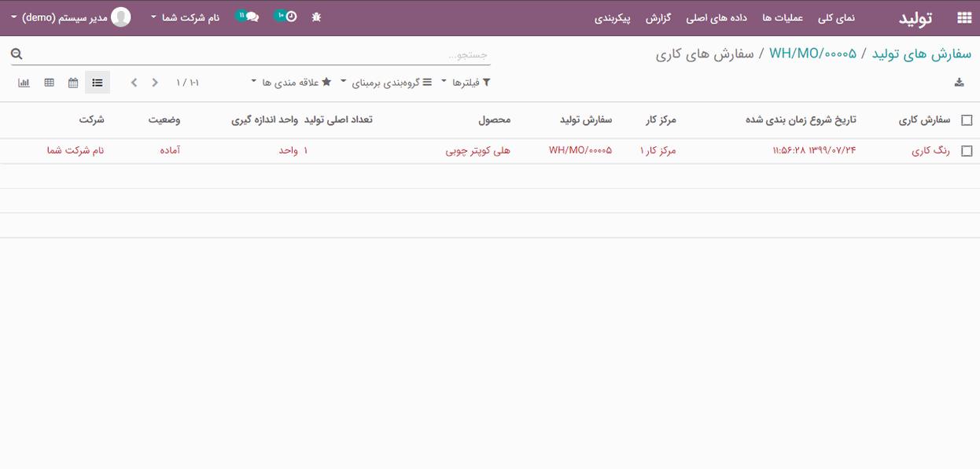Sort by سفارش تولید column header
The image size is (980, 469).
(x=585, y=120)
